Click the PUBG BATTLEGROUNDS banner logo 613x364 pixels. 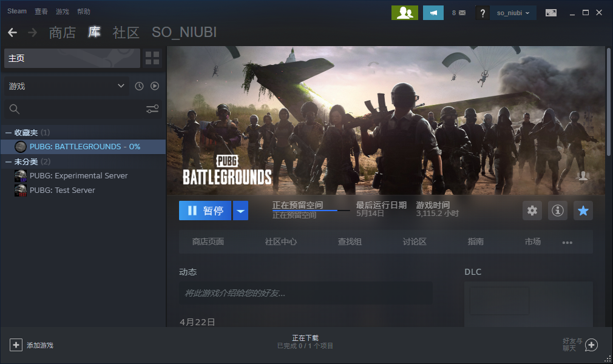[x=227, y=170]
